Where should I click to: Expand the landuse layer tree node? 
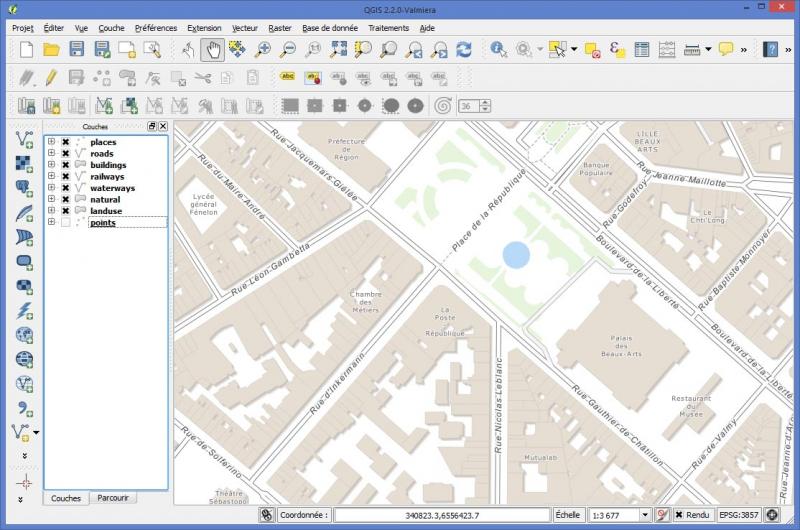(x=51, y=211)
